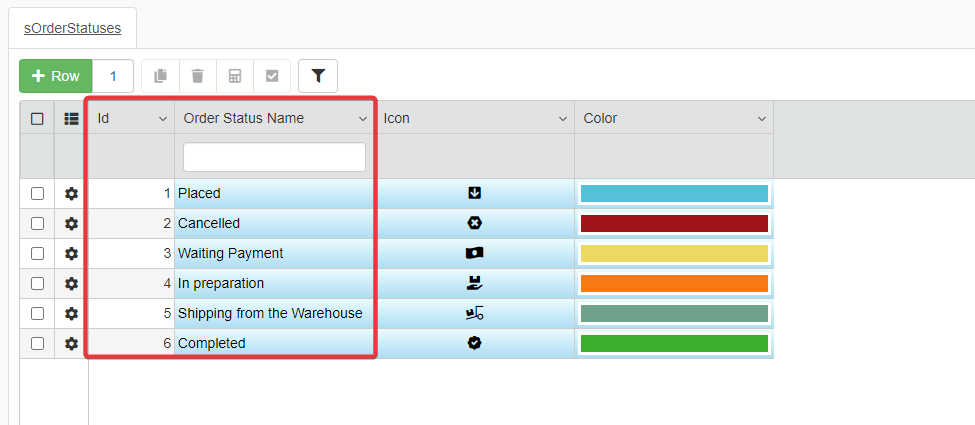Switch to the sOrderStatuses tab
Image resolution: width=975 pixels, height=425 pixels.
72,28
